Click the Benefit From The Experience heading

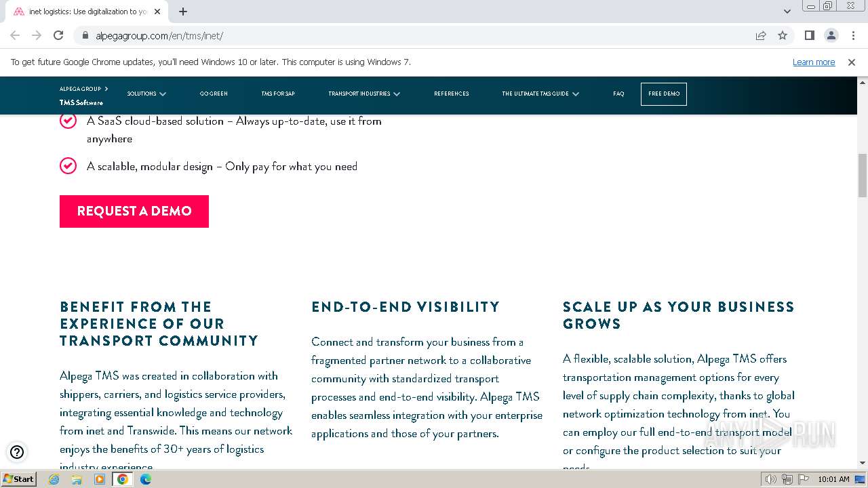[x=159, y=323]
